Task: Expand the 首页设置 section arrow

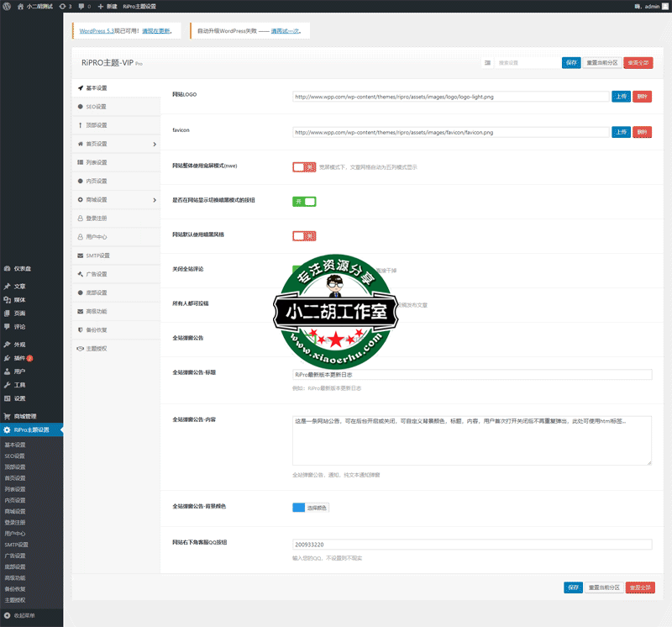Action: pyautogui.click(x=155, y=145)
